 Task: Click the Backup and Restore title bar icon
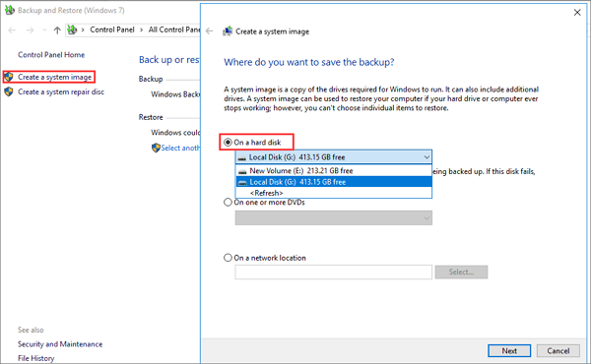click(10, 10)
